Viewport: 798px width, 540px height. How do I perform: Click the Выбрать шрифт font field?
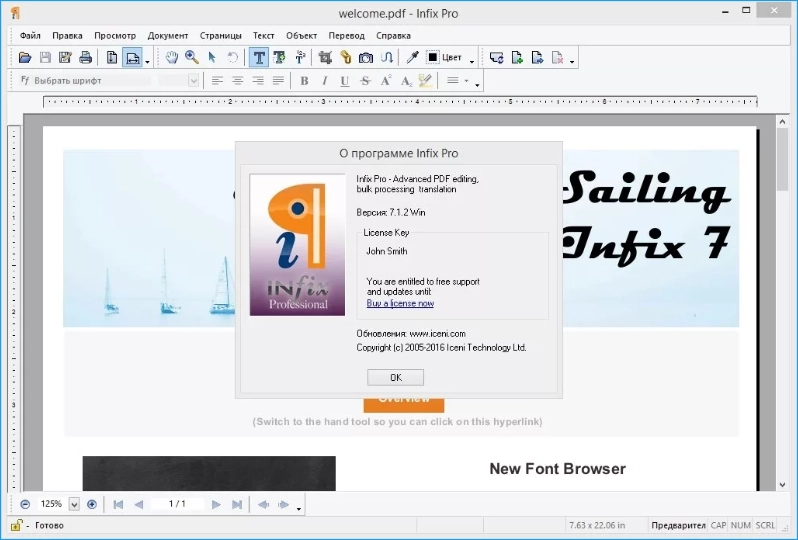86,80
